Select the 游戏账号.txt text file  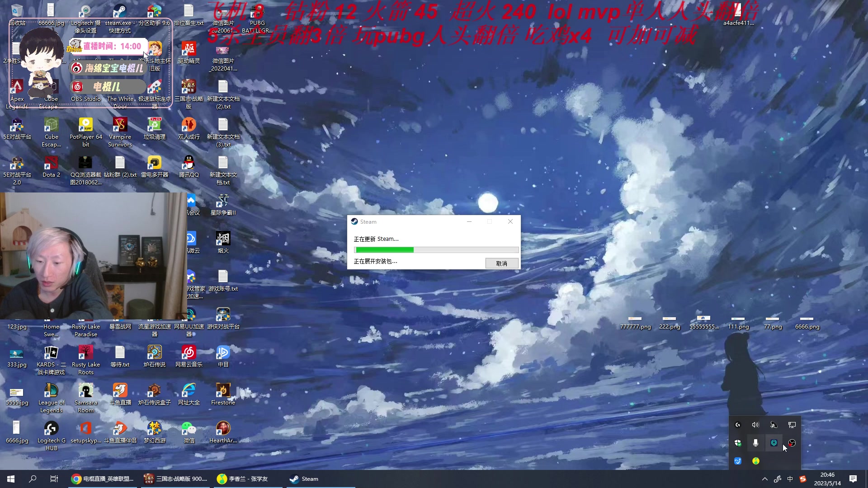tap(223, 280)
